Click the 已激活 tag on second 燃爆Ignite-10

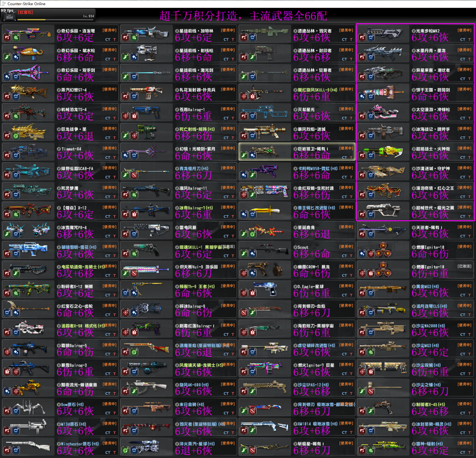pyautogui.click(x=465, y=266)
